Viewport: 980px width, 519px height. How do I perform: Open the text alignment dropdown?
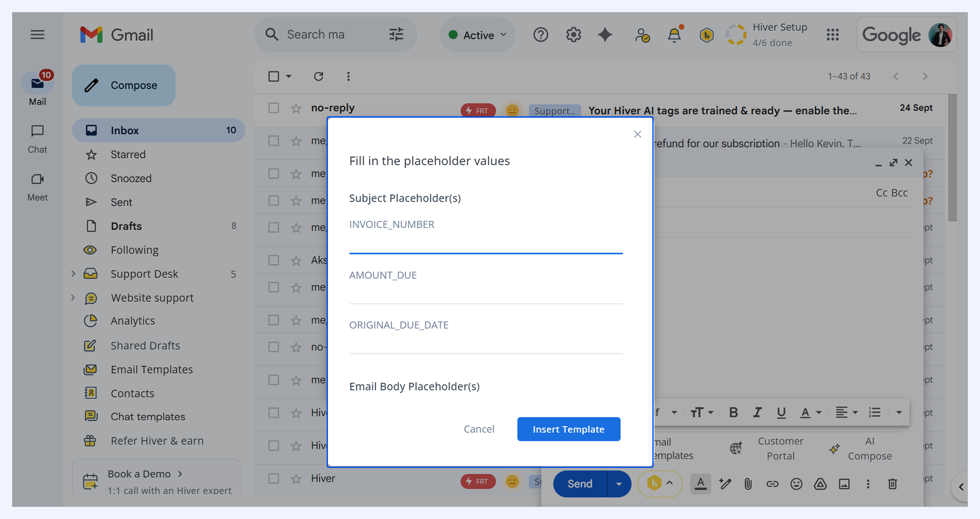click(x=846, y=412)
